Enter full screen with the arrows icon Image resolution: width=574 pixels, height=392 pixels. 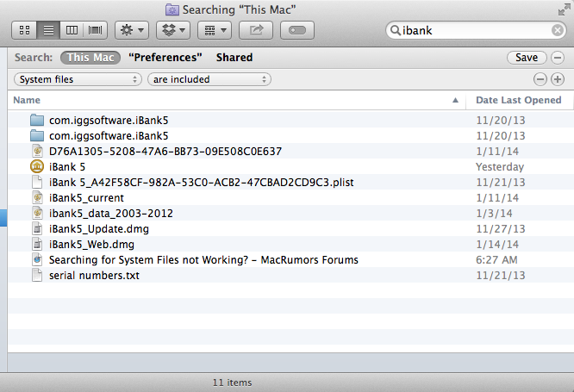pyautogui.click(x=565, y=9)
